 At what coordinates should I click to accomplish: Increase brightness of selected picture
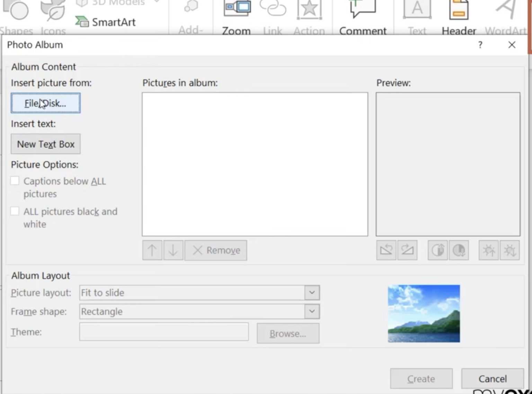[488, 250]
